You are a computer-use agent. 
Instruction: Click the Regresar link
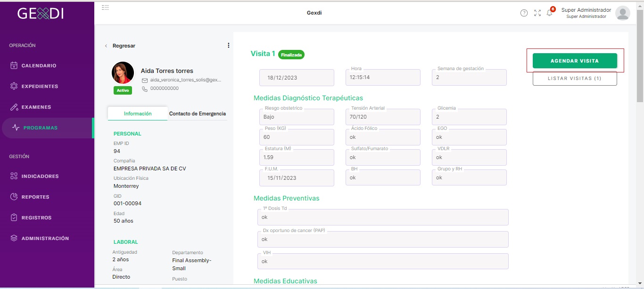coord(124,46)
